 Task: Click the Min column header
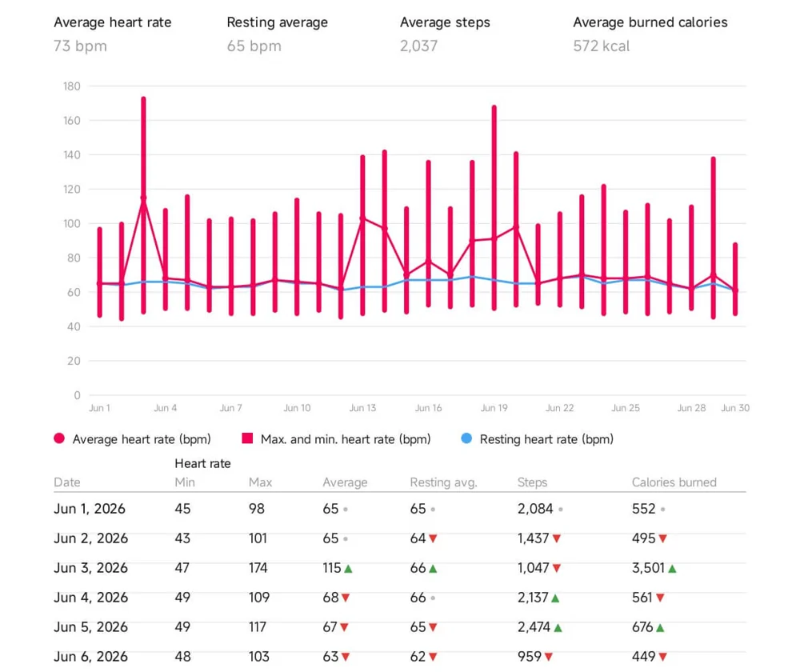click(x=185, y=482)
